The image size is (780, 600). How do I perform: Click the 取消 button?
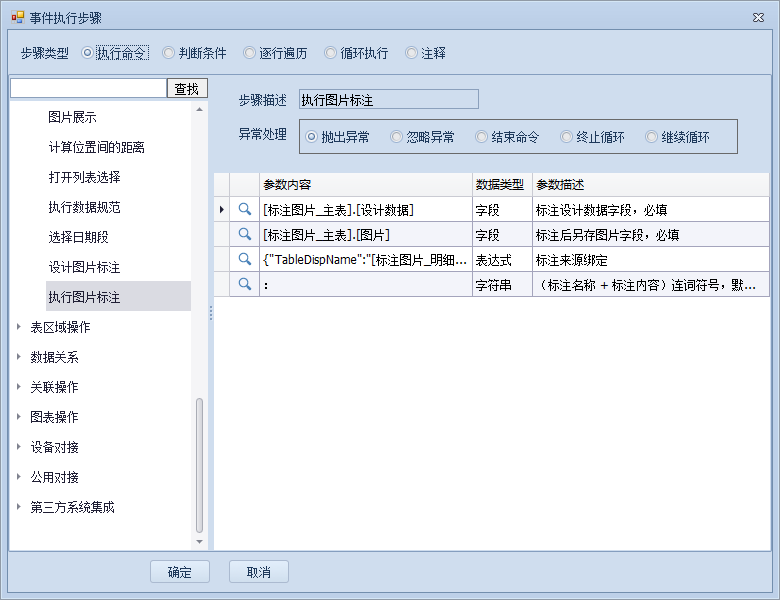(x=258, y=572)
